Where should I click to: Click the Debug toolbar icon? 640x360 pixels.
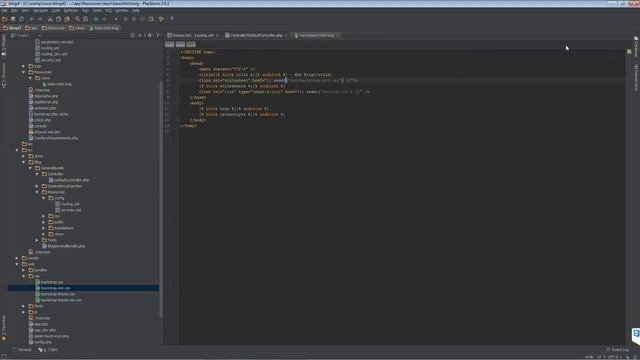tap(134, 19)
